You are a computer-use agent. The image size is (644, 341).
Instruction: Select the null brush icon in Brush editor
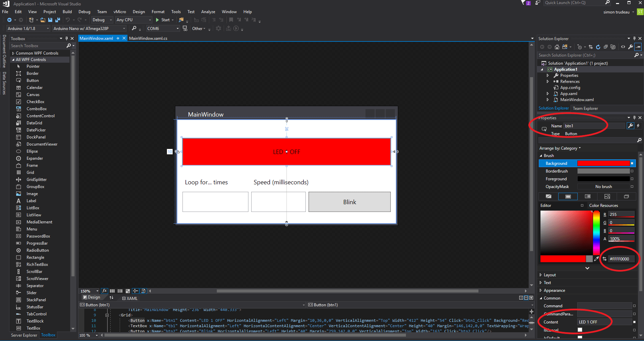549,196
